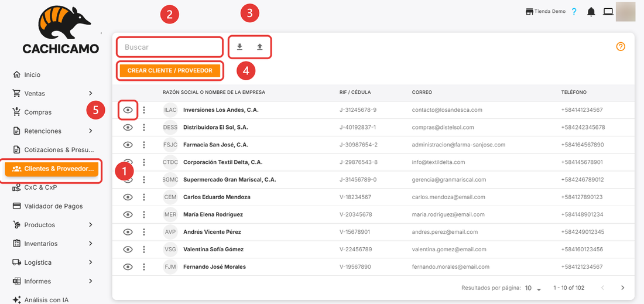Go to Inicio in the sidebar
Screen dimensions: 644x304
(x=27, y=75)
